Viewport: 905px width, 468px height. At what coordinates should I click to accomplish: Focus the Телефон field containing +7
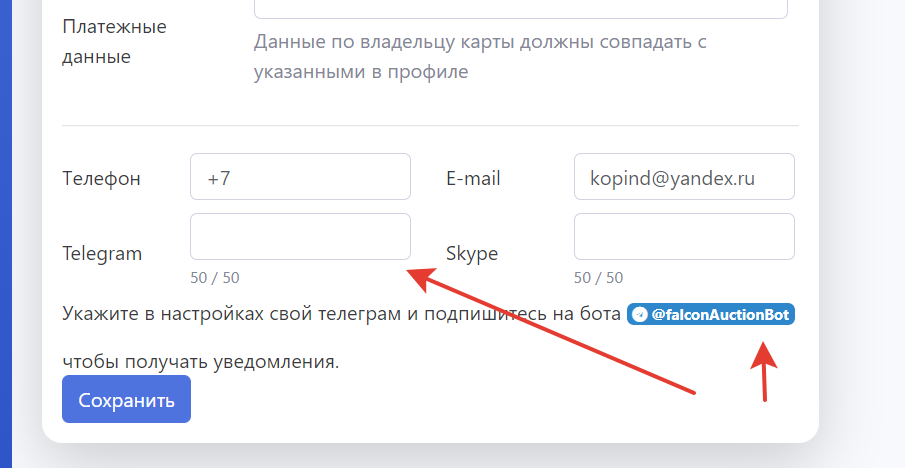(x=300, y=177)
